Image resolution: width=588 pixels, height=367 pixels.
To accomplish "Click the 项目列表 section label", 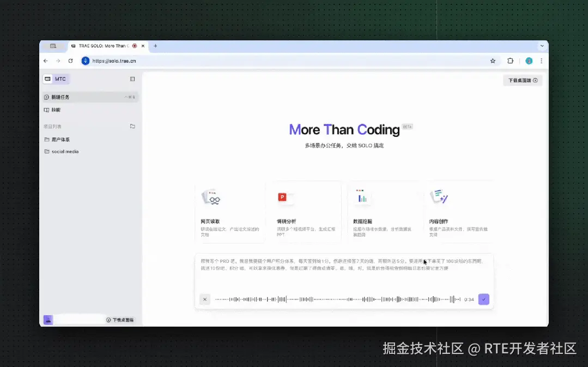I will point(52,127).
